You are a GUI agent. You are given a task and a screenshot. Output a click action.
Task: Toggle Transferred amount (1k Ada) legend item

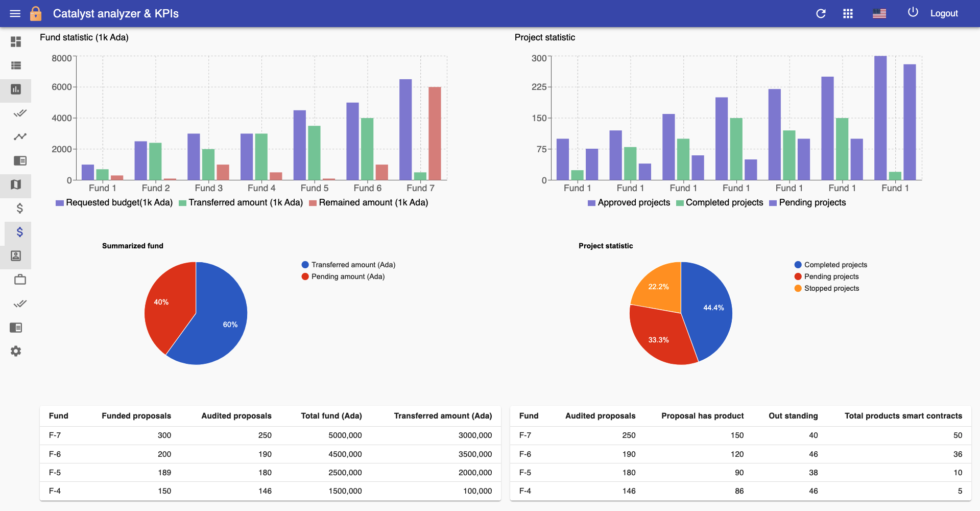click(241, 203)
